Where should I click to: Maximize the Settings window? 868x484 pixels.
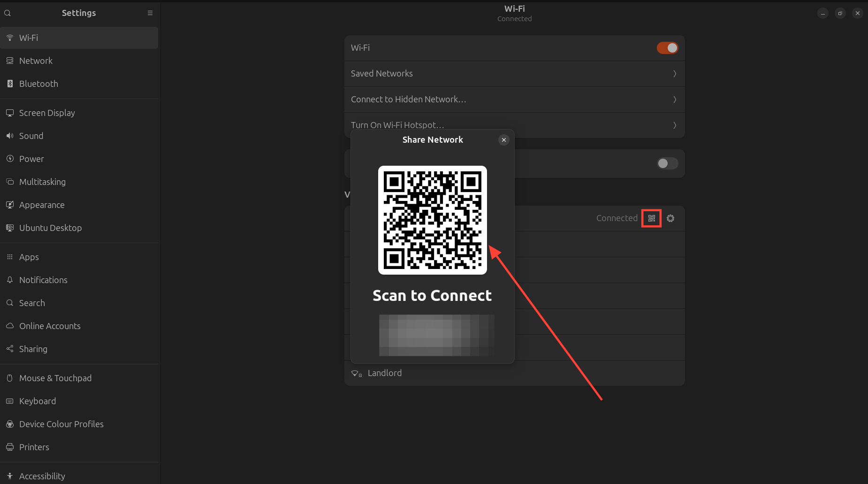(840, 13)
